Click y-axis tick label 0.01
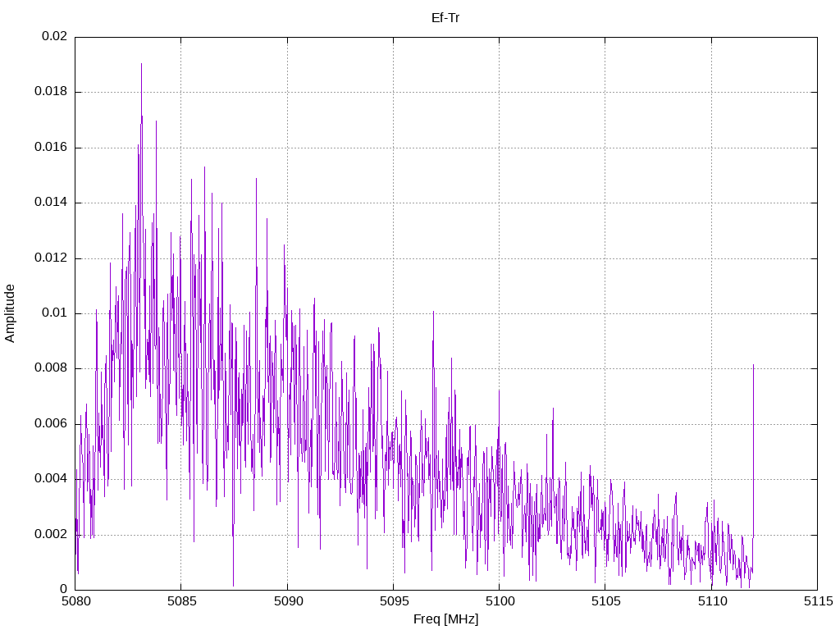Screen dimensions: 840x630 pos(55,313)
